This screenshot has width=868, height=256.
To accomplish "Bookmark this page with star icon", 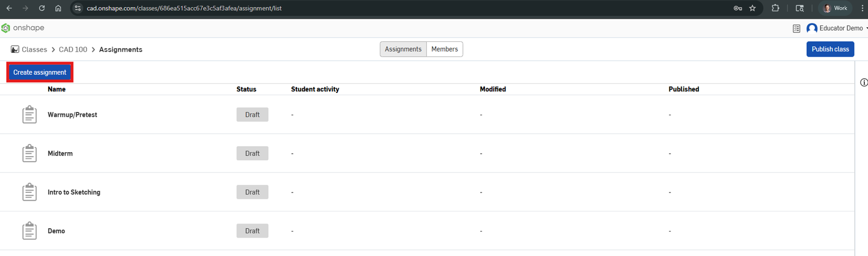I will 752,8.
